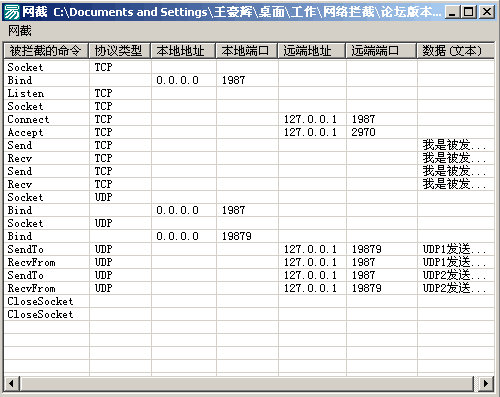
Task: Click the horizontal scrollbar thumb
Action: [247, 383]
